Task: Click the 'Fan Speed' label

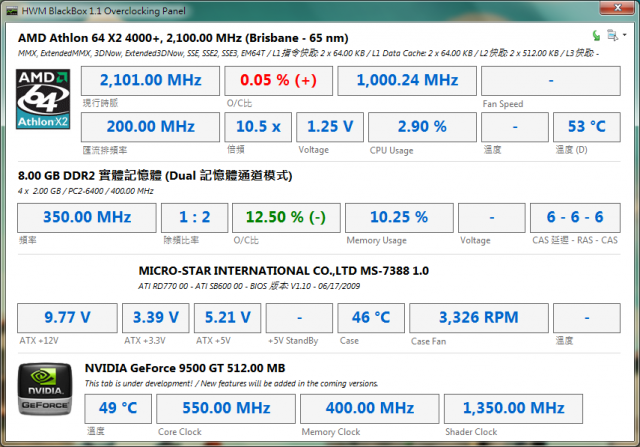Action: pos(503,104)
